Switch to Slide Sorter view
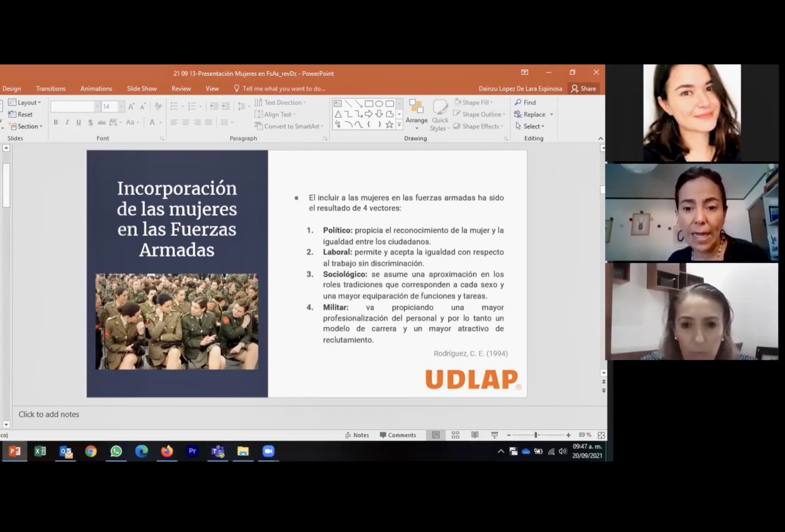Screen dimensions: 785x532 click(x=455, y=435)
